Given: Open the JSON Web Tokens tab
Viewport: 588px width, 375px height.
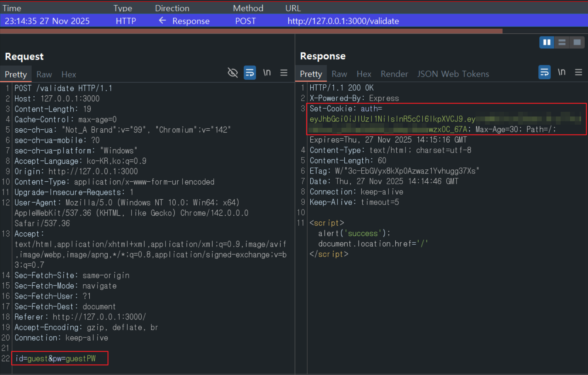Looking at the screenshot, I should [x=453, y=74].
